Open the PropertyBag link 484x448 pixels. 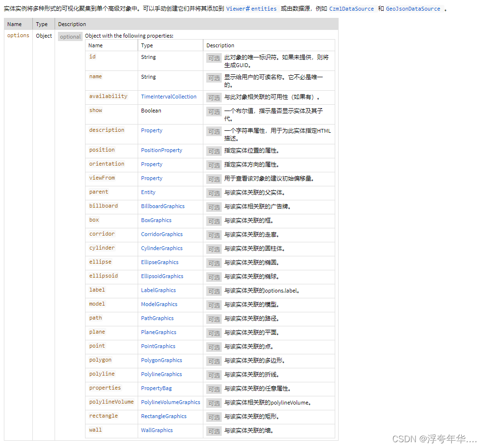click(x=156, y=388)
